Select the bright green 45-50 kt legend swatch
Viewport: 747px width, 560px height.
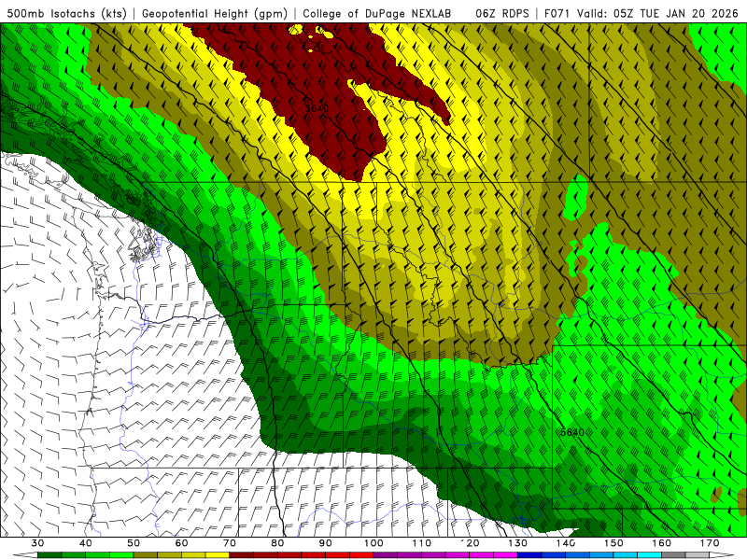[121, 555]
